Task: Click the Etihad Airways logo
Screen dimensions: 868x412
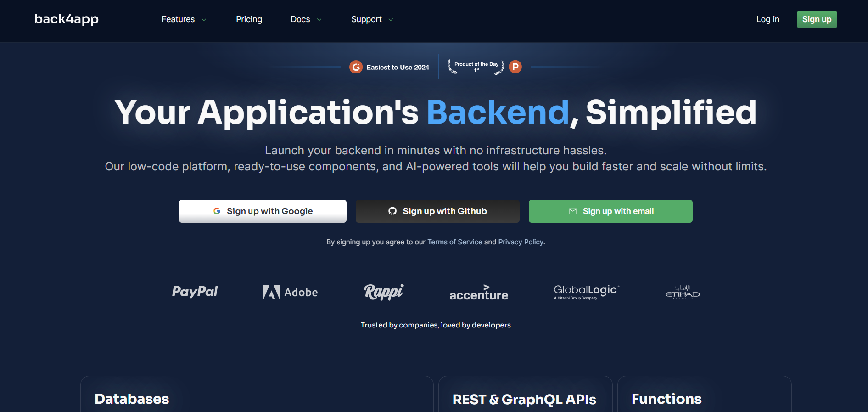Action: pyautogui.click(x=683, y=292)
